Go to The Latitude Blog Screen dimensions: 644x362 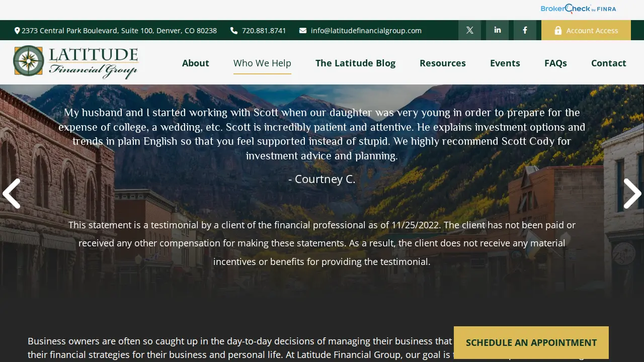[355, 63]
